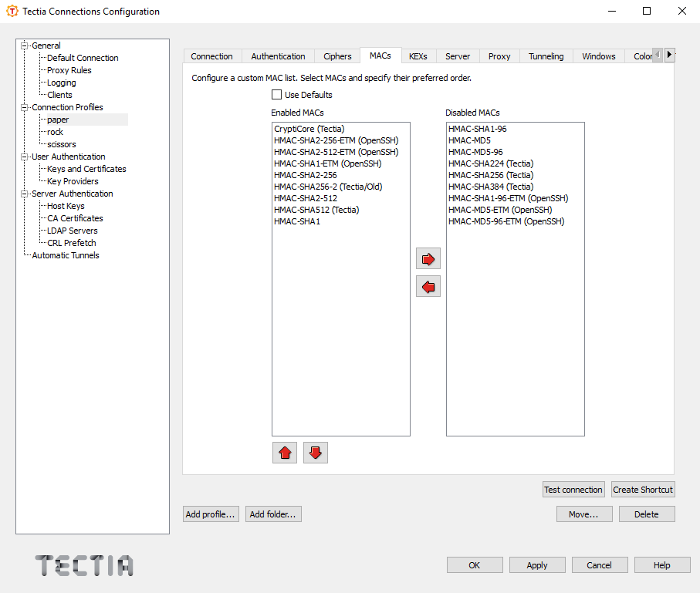This screenshot has height=593, width=700.
Task: Click the TECTIA logo at bottom left
Action: pyautogui.click(x=83, y=565)
